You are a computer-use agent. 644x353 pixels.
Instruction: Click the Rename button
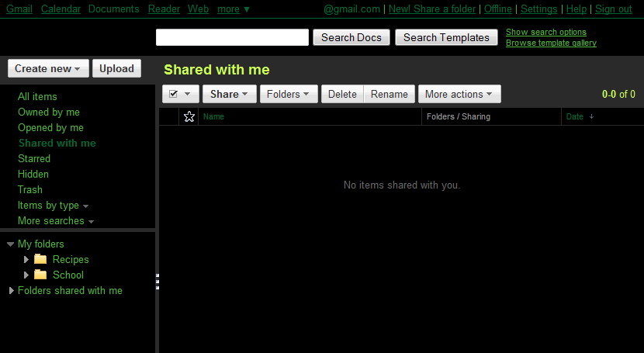tap(390, 94)
